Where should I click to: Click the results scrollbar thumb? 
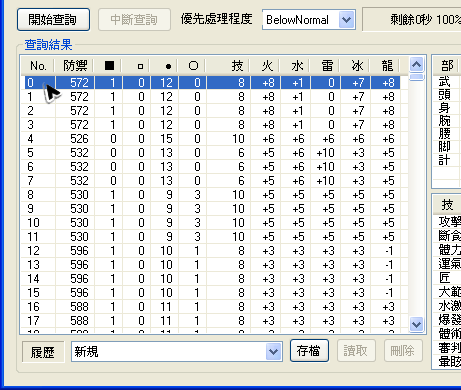pyautogui.click(x=416, y=77)
